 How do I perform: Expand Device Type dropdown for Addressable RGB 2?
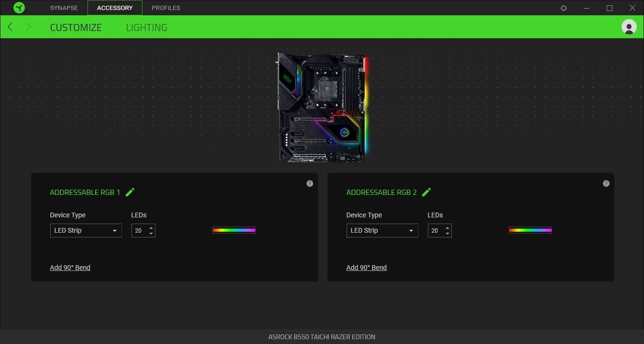pyautogui.click(x=382, y=230)
